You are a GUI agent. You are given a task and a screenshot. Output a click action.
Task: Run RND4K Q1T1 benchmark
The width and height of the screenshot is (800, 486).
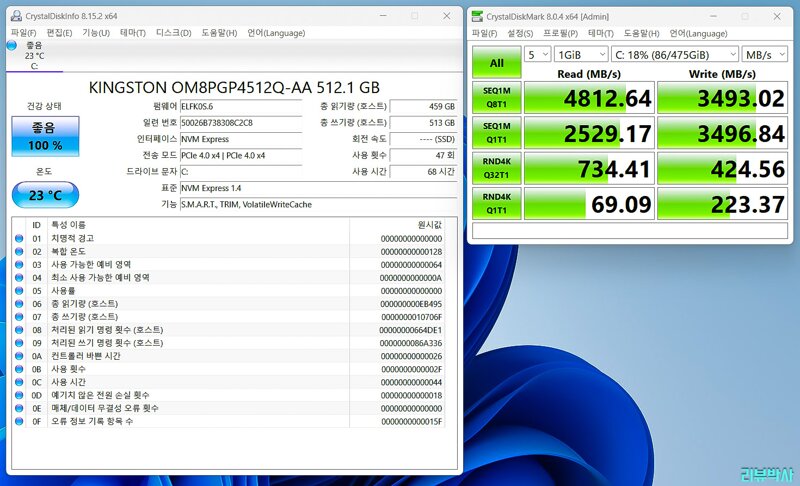tap(496, 203)
